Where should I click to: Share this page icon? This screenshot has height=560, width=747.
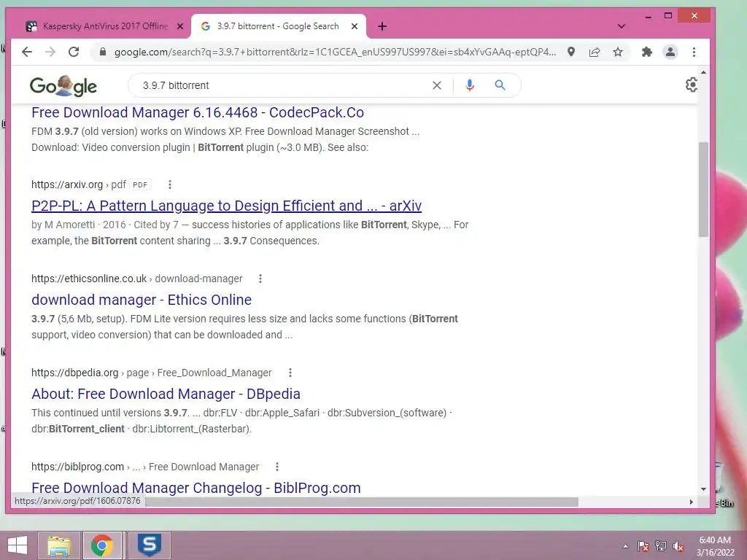pyautogui.click(x=594, y=52)
